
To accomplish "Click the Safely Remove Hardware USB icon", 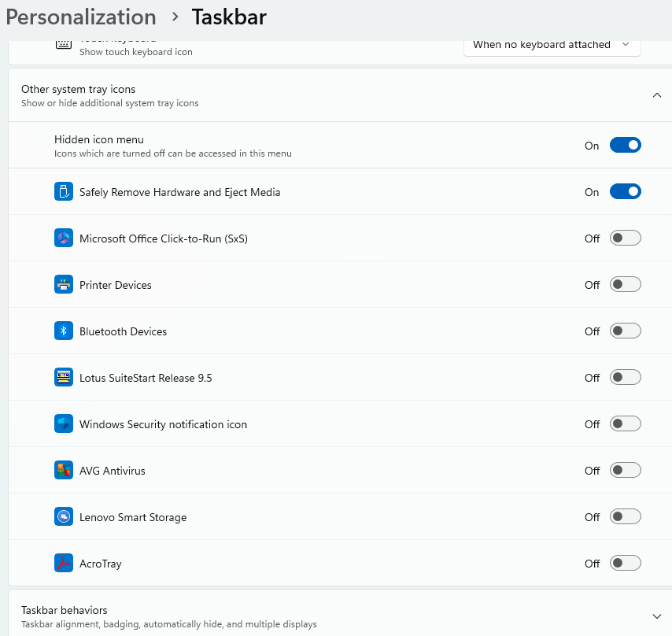I will click(x=64, y=191).
